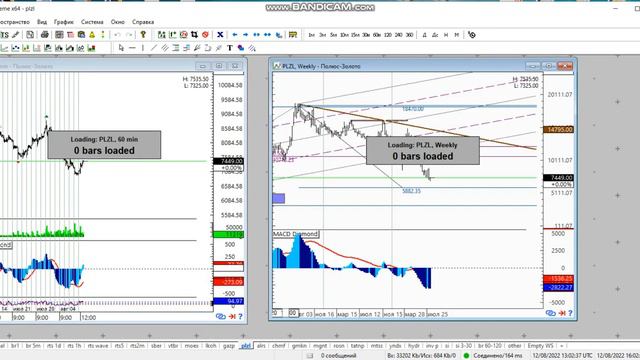
Task: Click the green-red bar chart style icon
Action: click(x=91, y=48)
